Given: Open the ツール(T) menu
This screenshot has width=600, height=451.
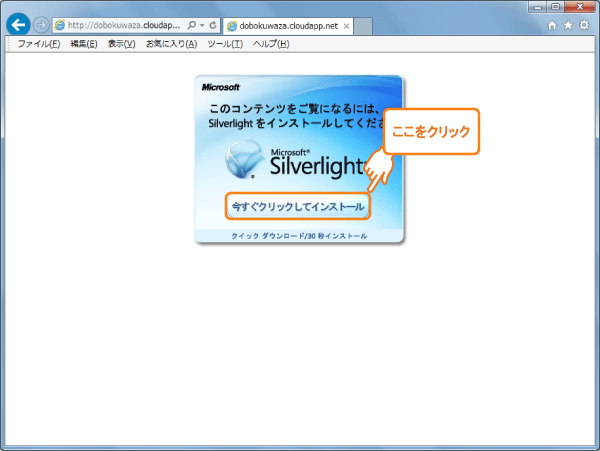Looking at the screenshot, I should [x=225, y=44].
